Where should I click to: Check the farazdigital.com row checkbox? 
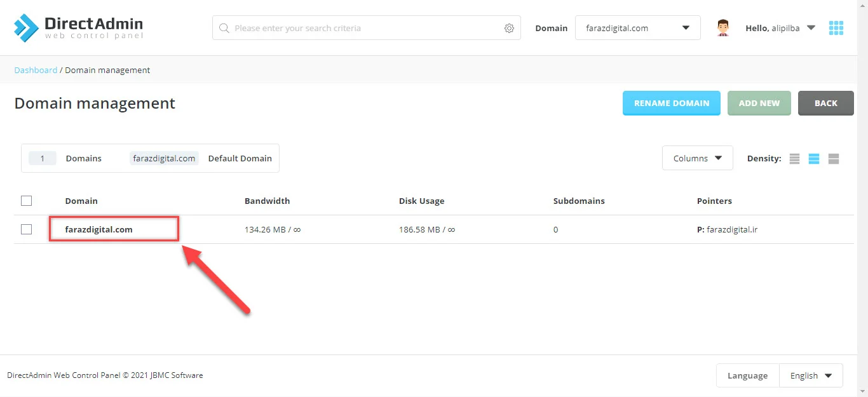(x=26, y=229)
